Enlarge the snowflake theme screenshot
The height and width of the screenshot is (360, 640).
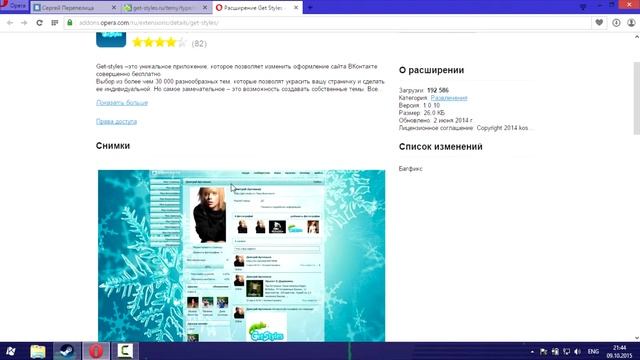(241, 256)
